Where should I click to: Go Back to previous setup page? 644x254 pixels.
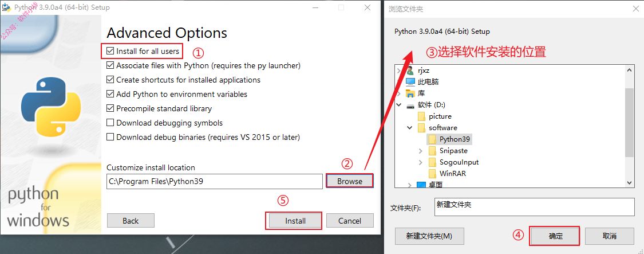[x=131, y=221]
